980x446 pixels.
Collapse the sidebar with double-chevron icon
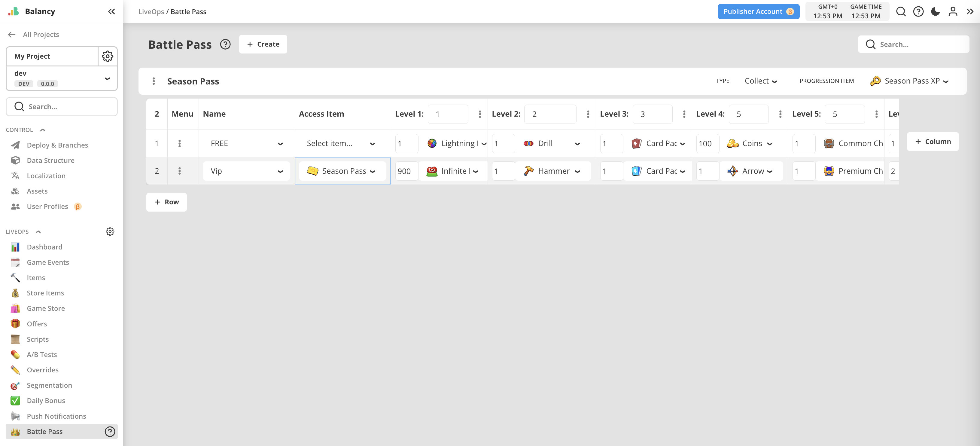coord(111,11)
